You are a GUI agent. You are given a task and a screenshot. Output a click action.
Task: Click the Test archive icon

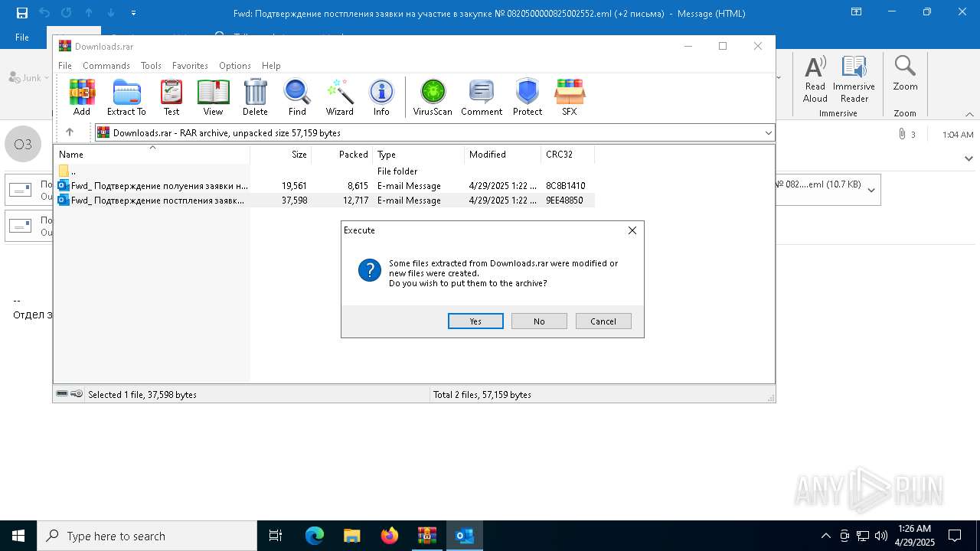pyautogui.click(x=171, y=96)
